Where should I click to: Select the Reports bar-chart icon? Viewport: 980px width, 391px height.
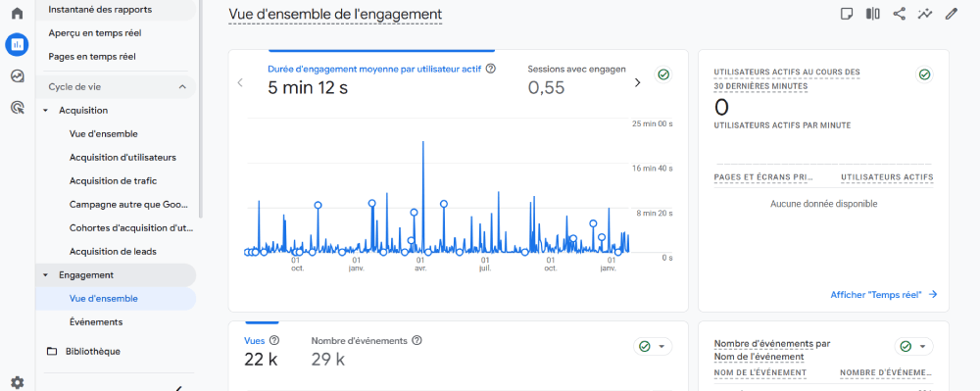tap(17, 44)
